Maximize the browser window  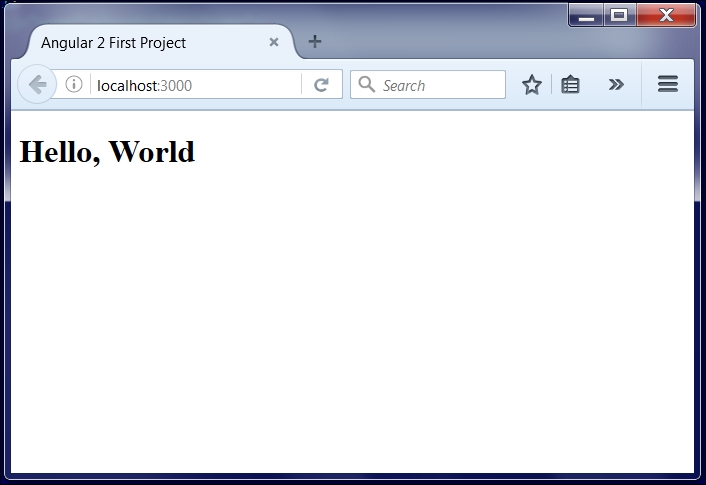click(x=619, y=15)
